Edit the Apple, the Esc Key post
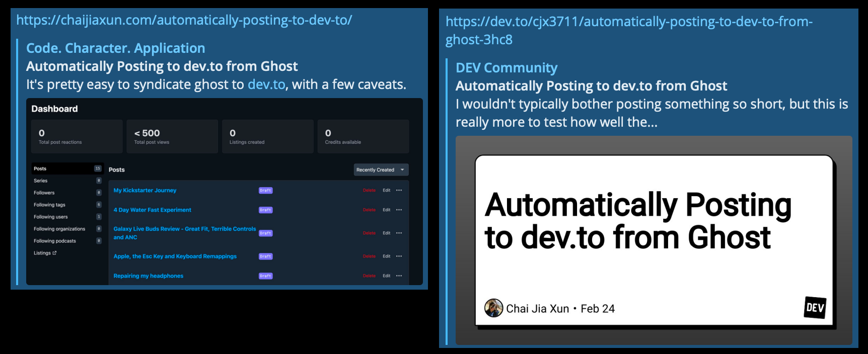The height and width of the screenshot is (354, 868). coord(386,256)
